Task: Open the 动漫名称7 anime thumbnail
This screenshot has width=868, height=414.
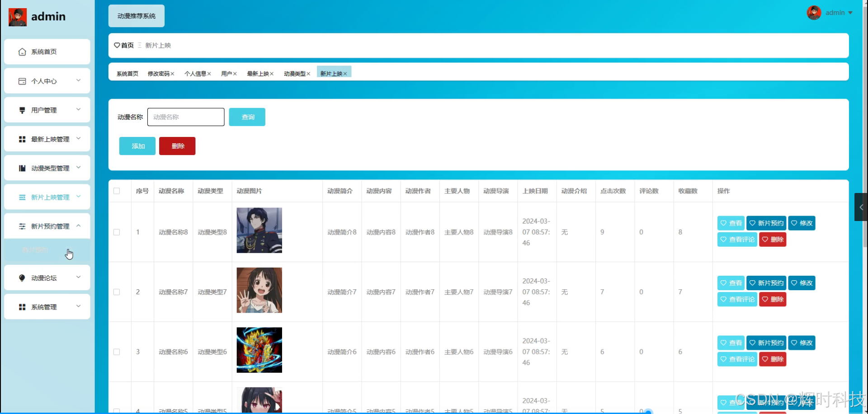Action: [x=259, y=290]
